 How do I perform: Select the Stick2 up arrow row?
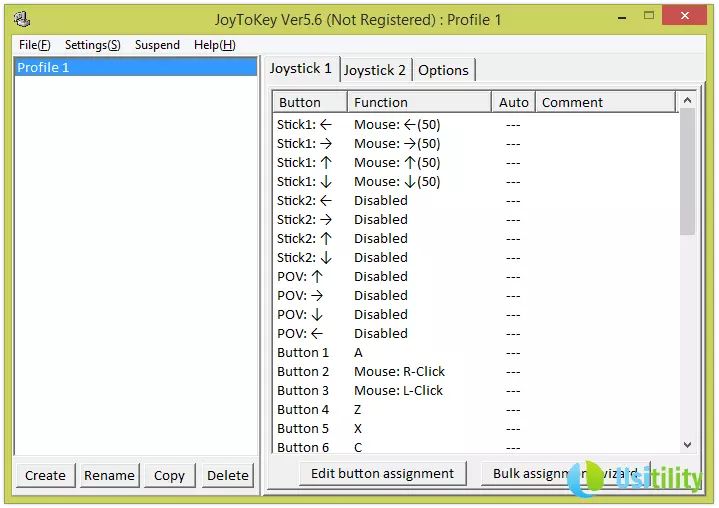[x=476, y=239]
